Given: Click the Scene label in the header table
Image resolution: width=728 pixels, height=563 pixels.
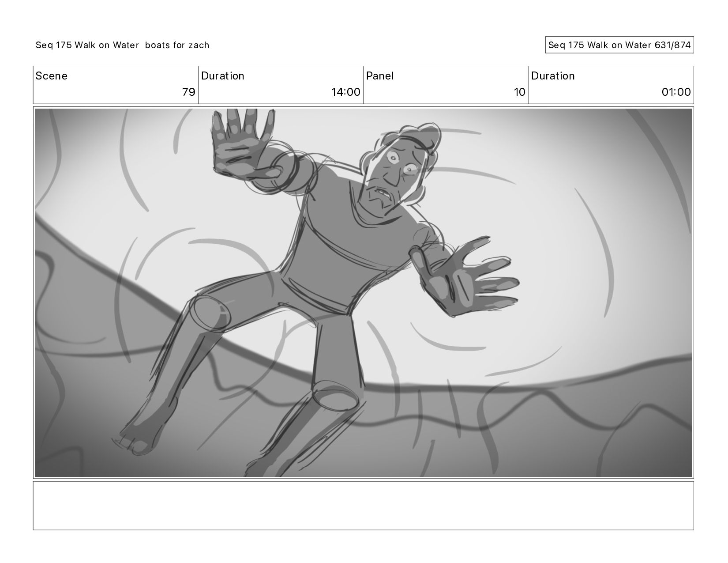Looking at the screenshot, I should click(x=52, y=76).
